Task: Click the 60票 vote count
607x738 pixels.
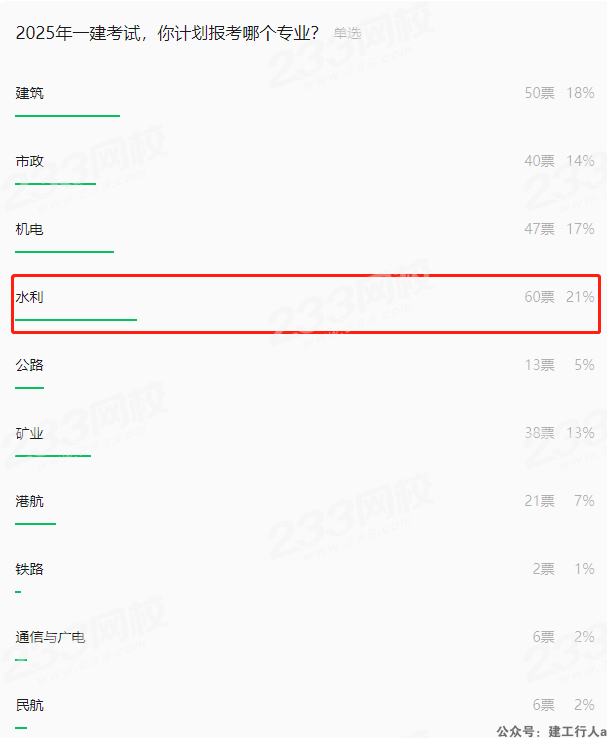Action: [539, 297]
